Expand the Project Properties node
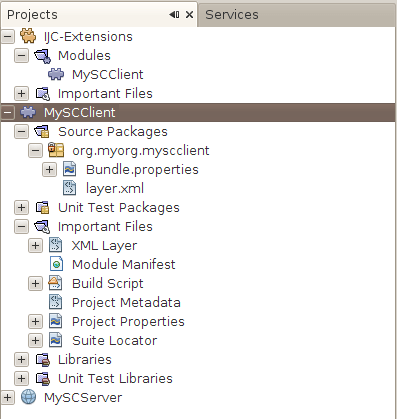The height and width of the screenshot is (419, 397). [35, 322]
